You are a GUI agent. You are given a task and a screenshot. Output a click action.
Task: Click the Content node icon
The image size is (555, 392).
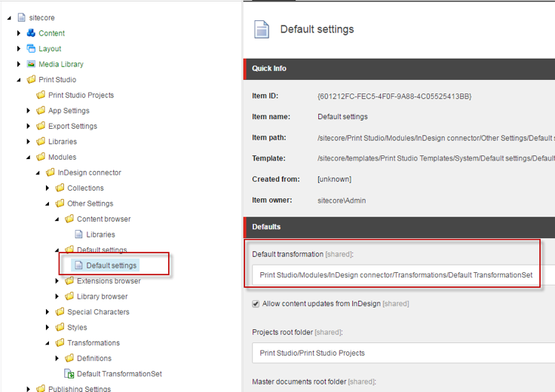[x=31, y=33]
